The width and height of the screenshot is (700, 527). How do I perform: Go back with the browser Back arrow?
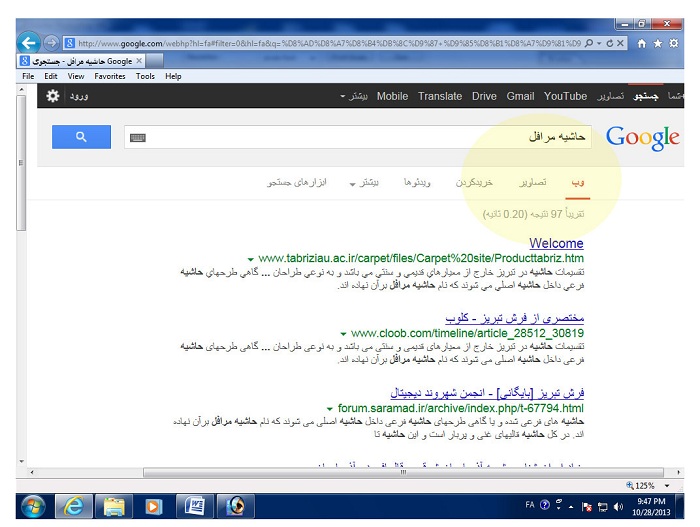29,43
